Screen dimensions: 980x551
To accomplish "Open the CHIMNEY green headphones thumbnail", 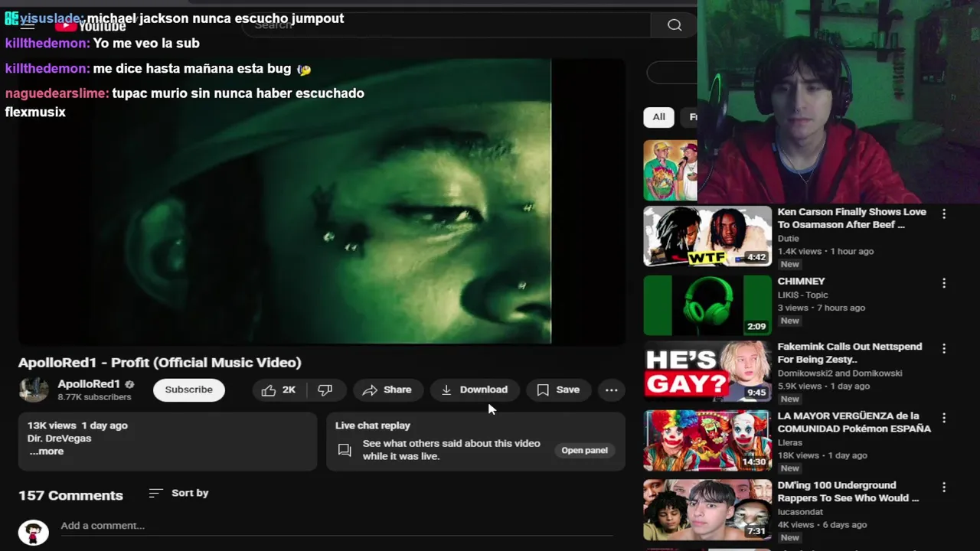I will 707,305.
